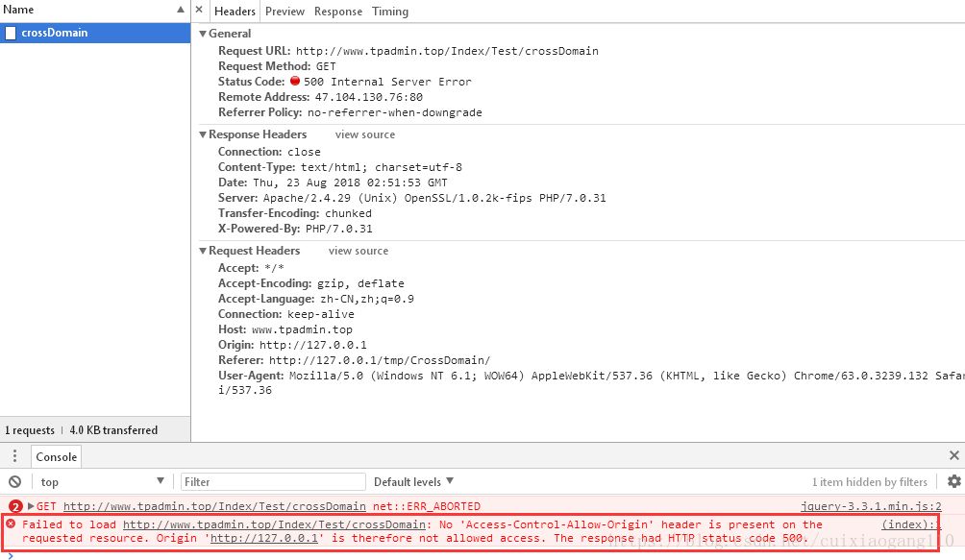This screenshot has width=965, height=560.
Task: Clear the console with the ban icon
Action: click(14, 482)
